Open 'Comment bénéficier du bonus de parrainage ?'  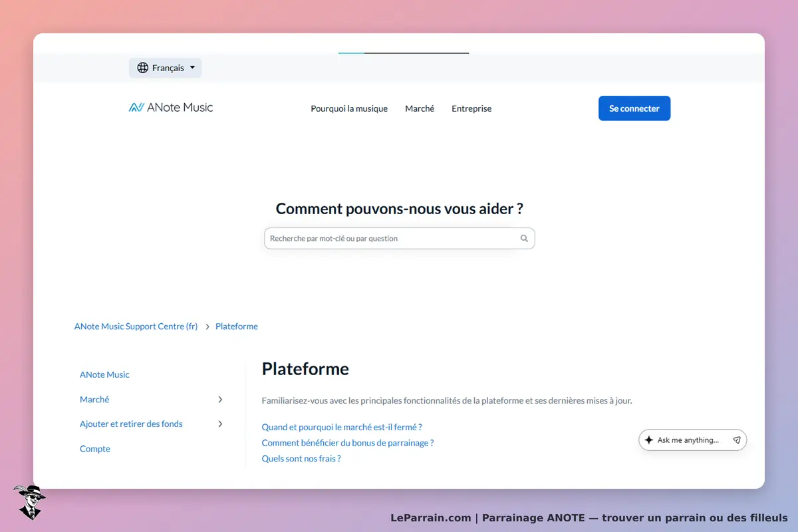click(x=348, y=443)
